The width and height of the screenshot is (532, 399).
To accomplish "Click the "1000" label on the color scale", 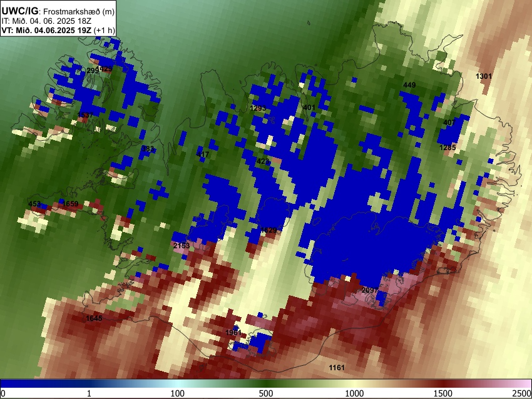I will click(x=354, y=393).
